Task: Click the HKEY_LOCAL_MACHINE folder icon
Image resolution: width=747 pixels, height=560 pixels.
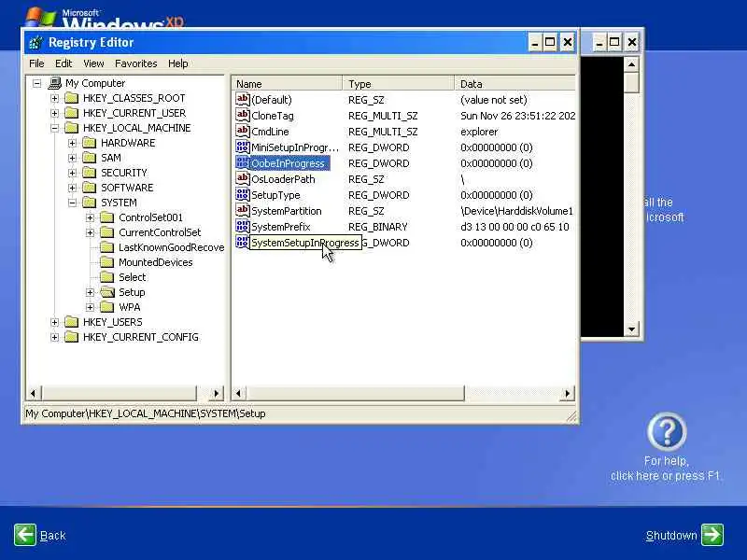Action: [72, 128]
